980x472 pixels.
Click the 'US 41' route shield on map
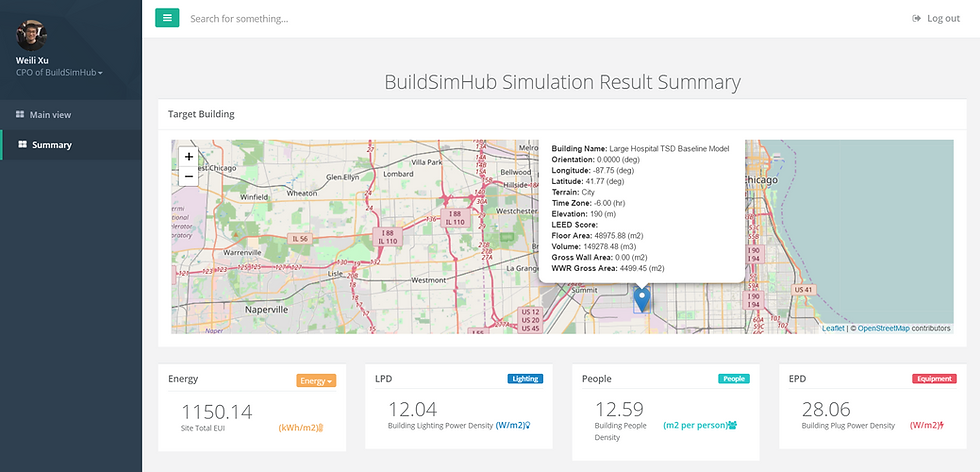tap(804, 290)
